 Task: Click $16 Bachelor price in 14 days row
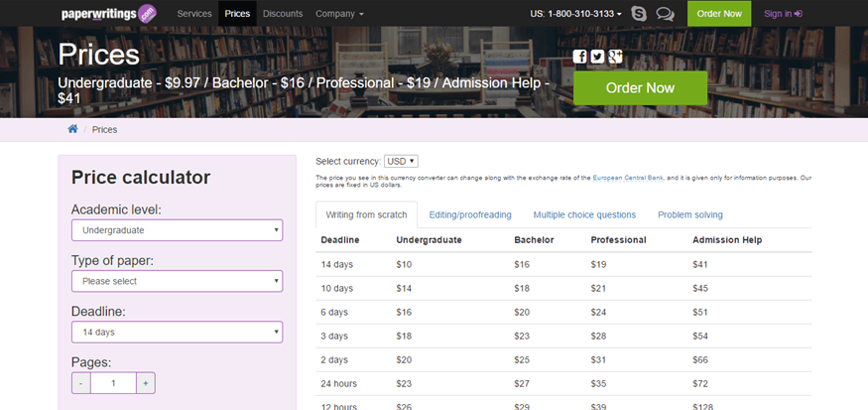[522, 264]
